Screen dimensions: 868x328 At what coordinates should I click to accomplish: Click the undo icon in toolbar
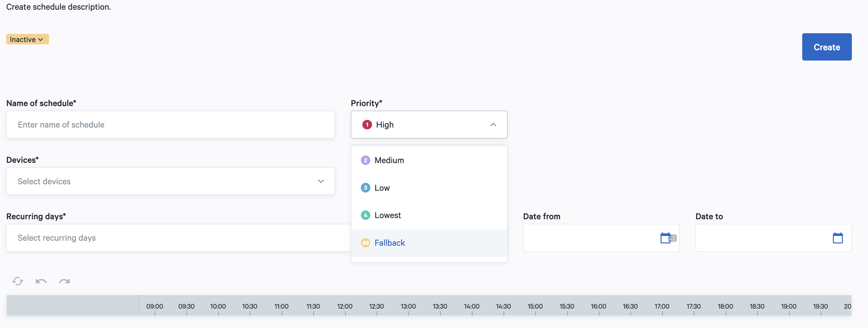pyautogui.click(x=41, y=281)
